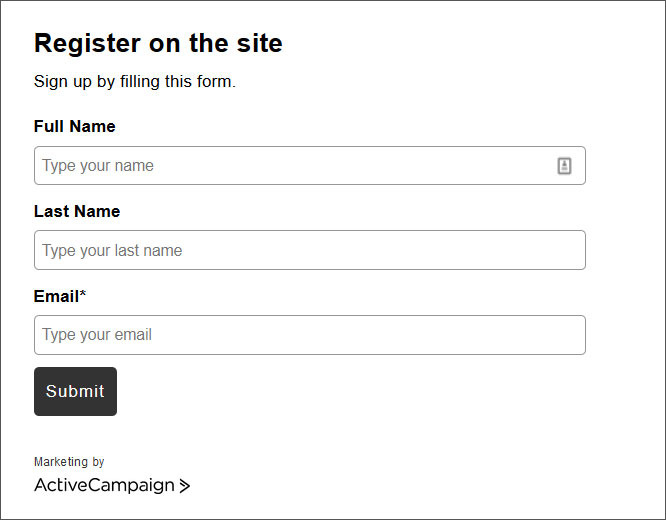Click the "Last Name" field label

[77, 211]
